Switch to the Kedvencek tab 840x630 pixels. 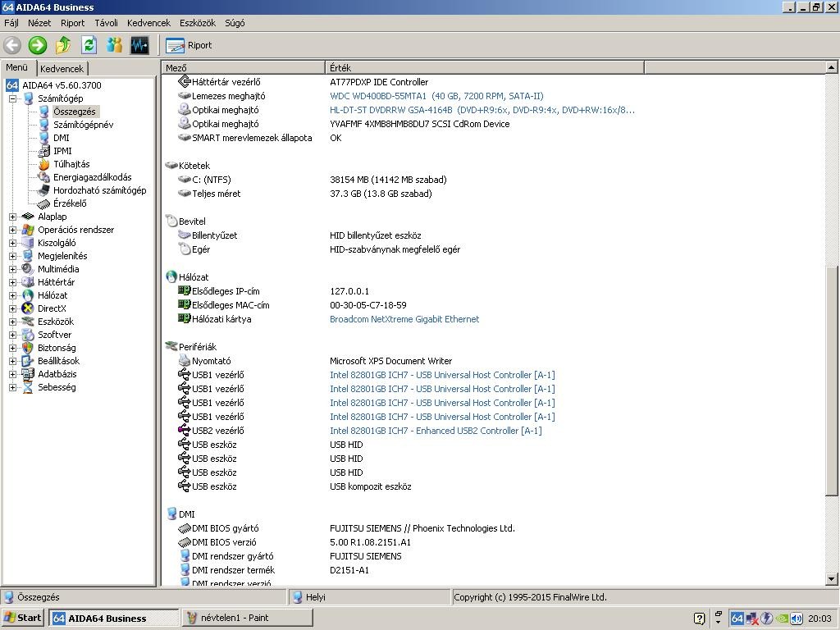[x=62, y=69]
